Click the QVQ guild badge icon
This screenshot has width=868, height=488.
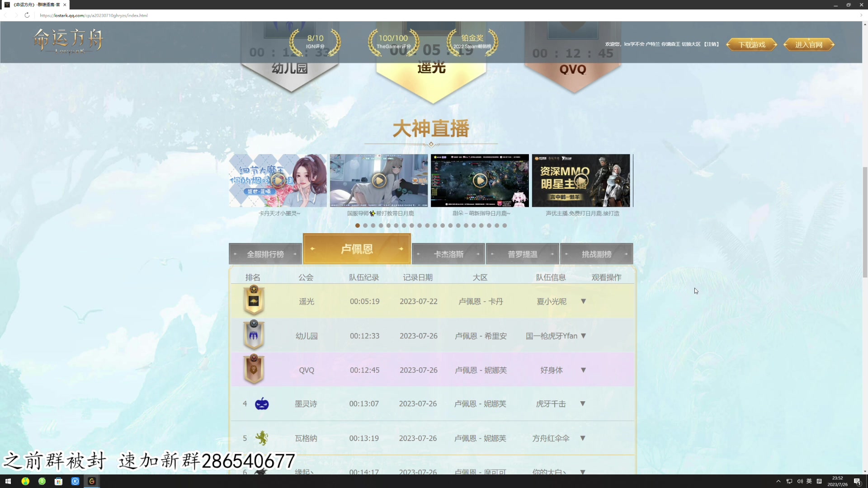tap(254, 370)
